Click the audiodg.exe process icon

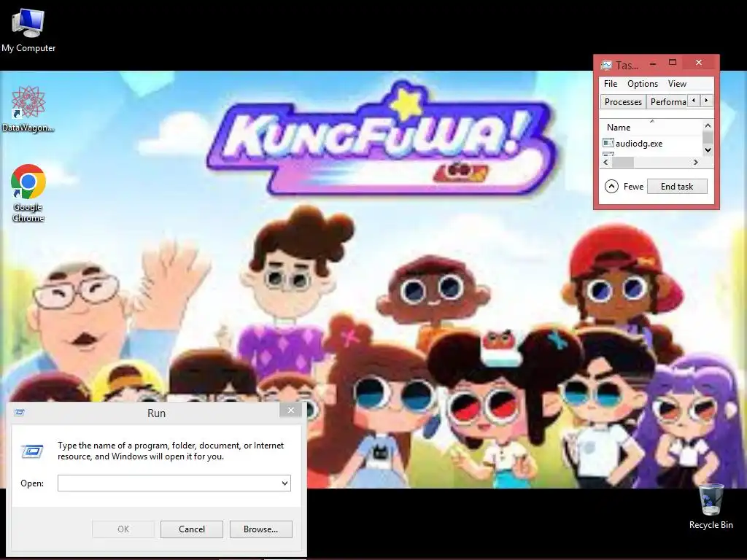click(608, 143)
